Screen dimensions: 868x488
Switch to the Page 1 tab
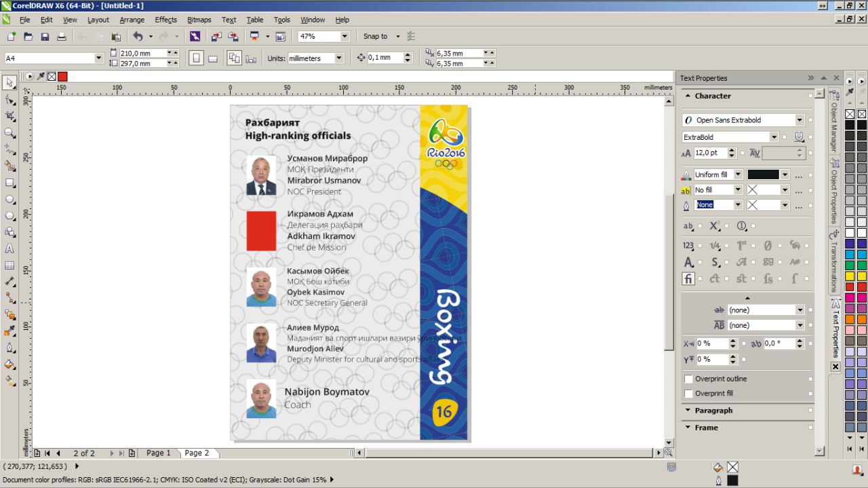(159, 453)
